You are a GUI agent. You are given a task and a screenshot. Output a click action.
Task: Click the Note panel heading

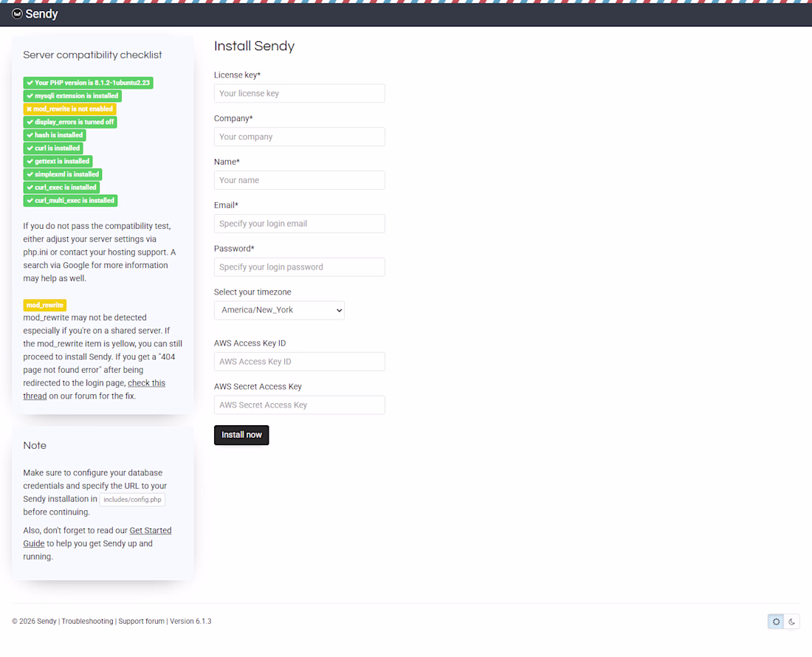[x=35, y=445]
